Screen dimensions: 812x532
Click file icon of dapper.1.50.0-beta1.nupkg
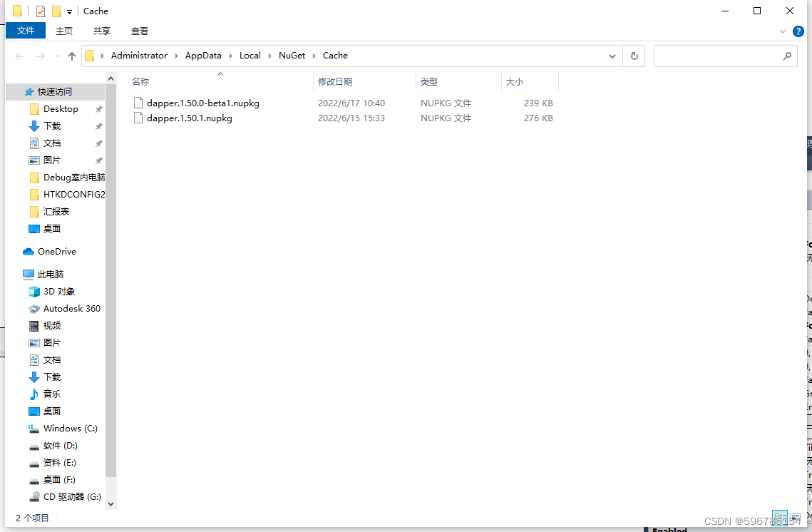138,103
